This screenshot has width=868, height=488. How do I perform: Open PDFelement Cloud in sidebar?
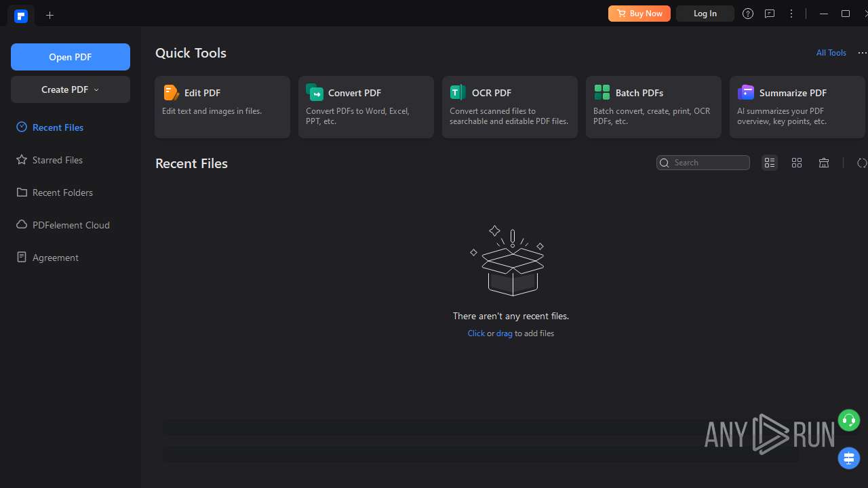click(71, 225)
